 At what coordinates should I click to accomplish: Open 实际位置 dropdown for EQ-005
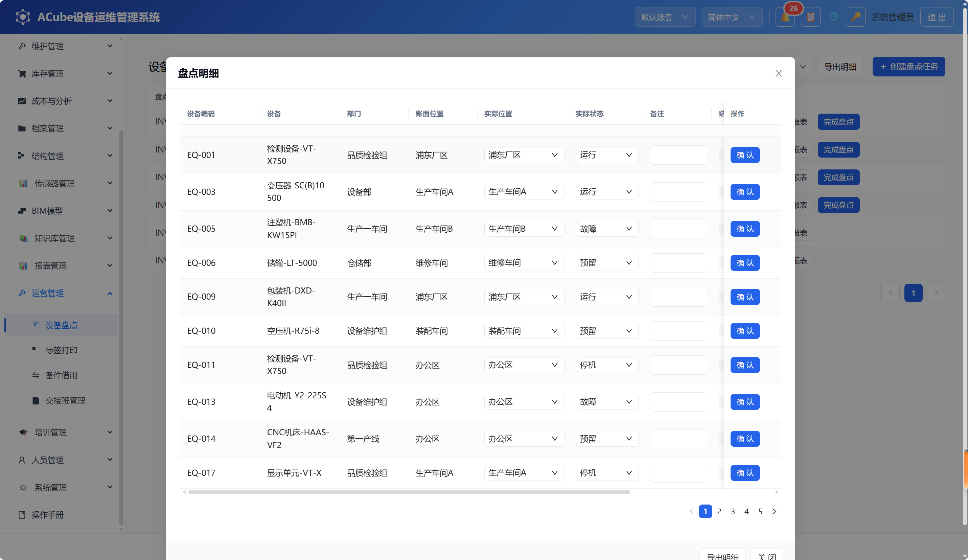[x=524, y=229]
